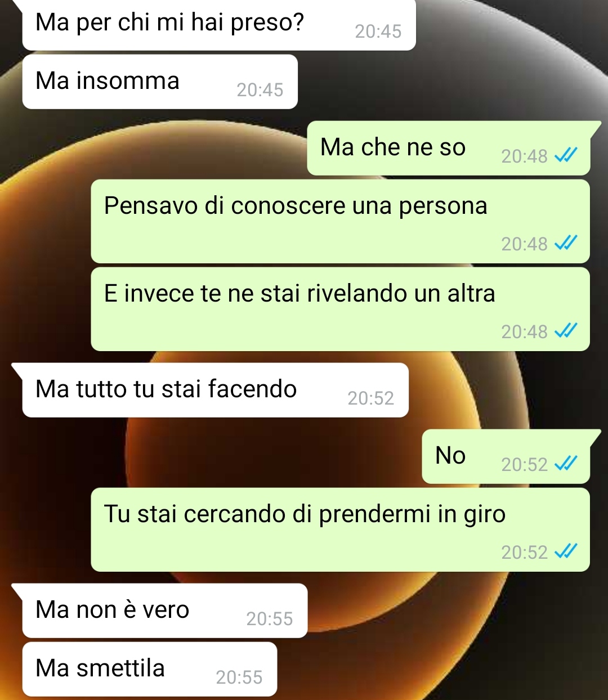
Task: Tap the 20:45 timestamp on "Ma insomma"
Action: click(x=260, y=90)
